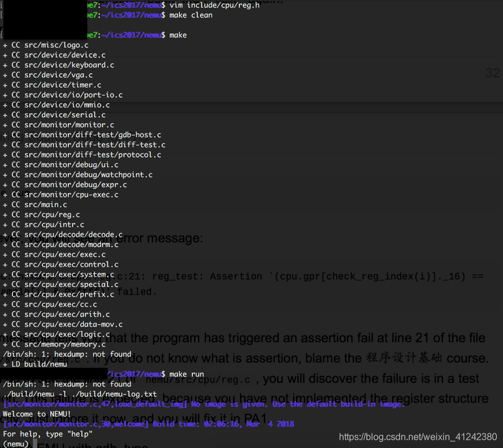Image resolution: width=503 pixels, height=448 pixels.
Task: Click the 'CC src/monitor/diff-test/gdb-host.c' line
Action: point(82,135)
